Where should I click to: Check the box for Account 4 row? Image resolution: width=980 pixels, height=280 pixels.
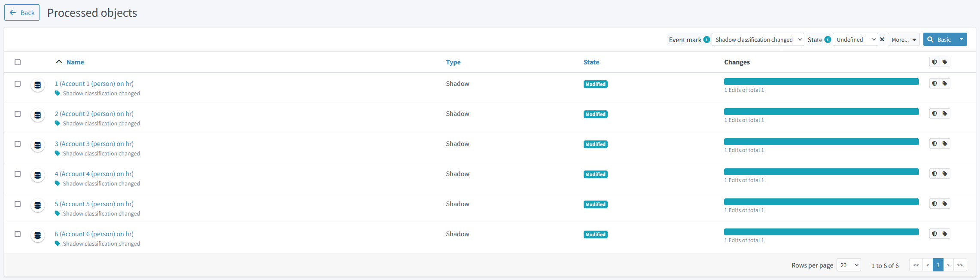click(18, 174)
